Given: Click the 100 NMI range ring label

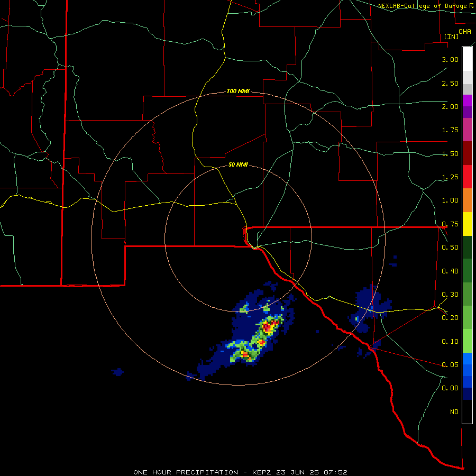Looking at the screenshot, I should 238,91.
